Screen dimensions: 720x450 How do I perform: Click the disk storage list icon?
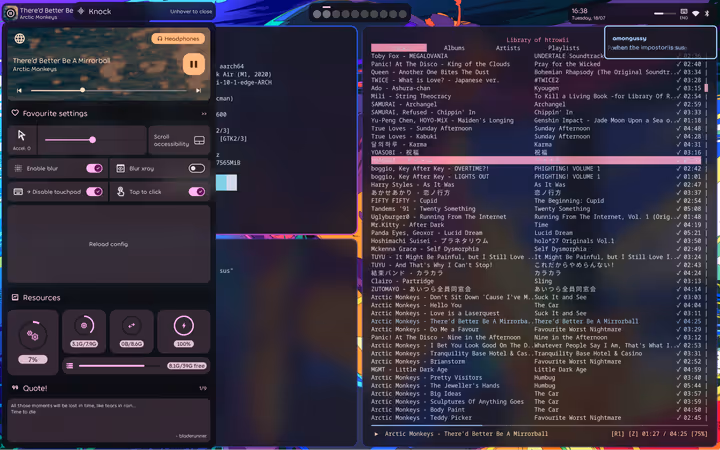70,366
